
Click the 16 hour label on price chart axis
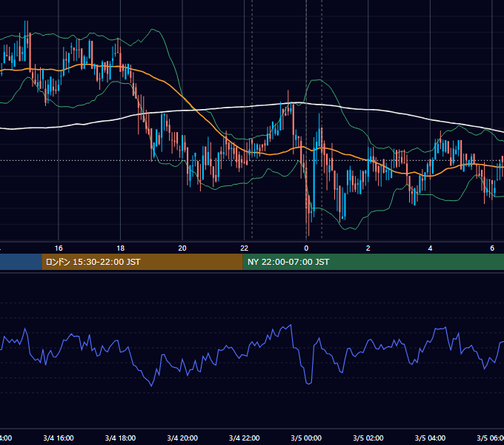click(59, 248)
